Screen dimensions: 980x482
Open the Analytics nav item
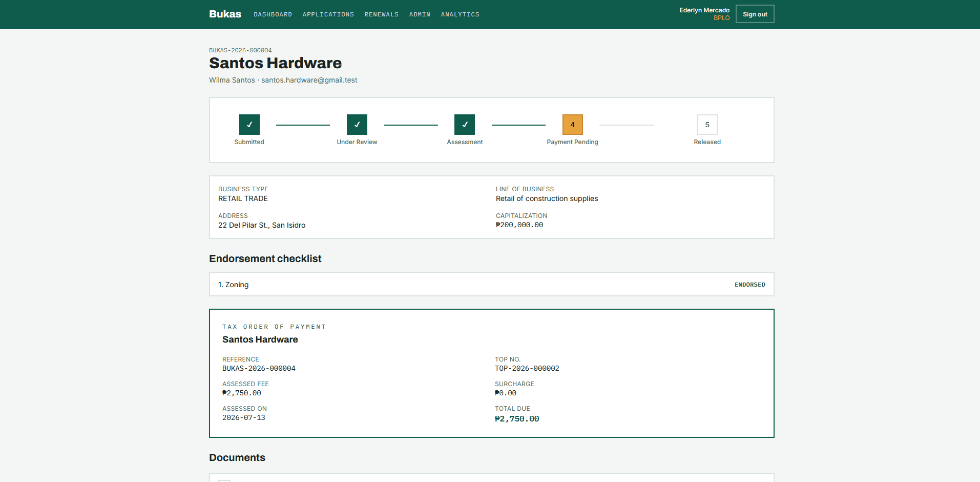pos(460,14)
